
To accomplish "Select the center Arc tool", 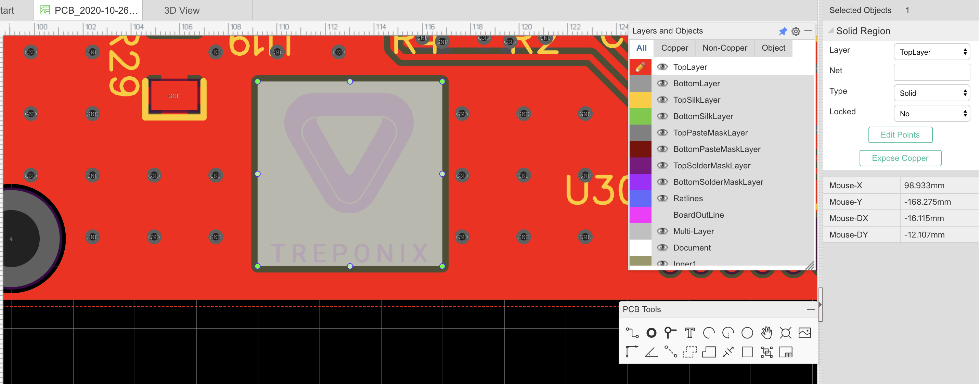I will [728, 333].
